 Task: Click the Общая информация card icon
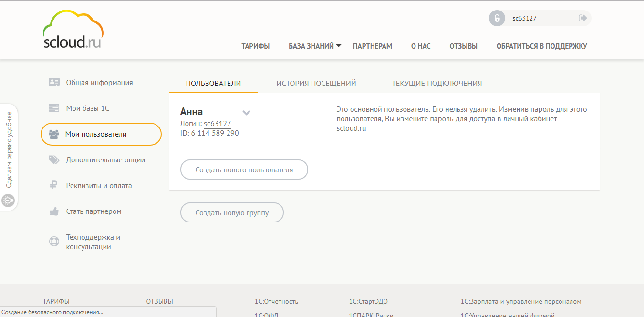(54, 82)
